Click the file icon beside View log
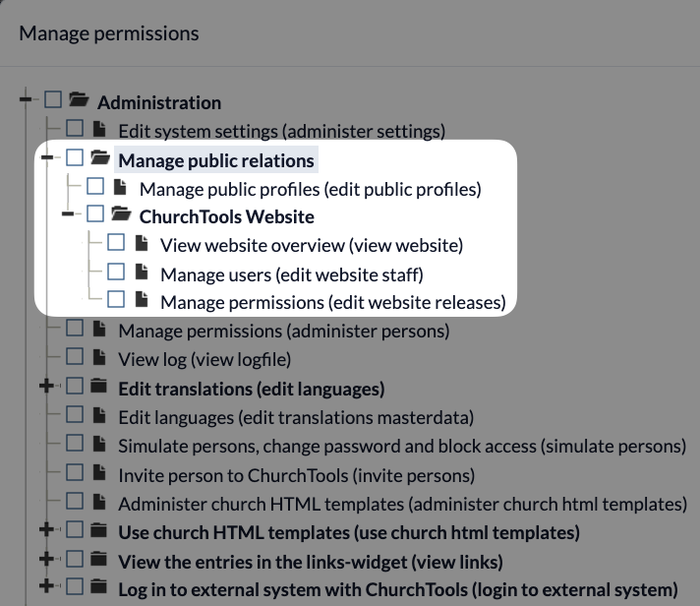Image resolution: width=700 pixels, height=606 pixels. coord(98,359)
